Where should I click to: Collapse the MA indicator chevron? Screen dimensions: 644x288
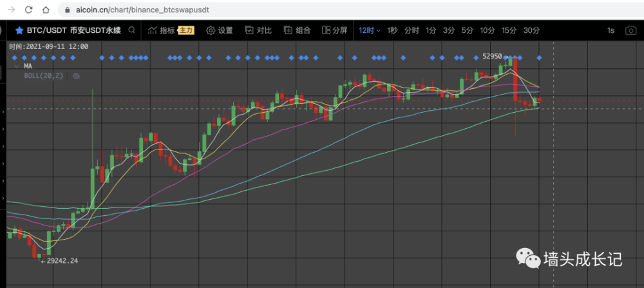point(17,66)
